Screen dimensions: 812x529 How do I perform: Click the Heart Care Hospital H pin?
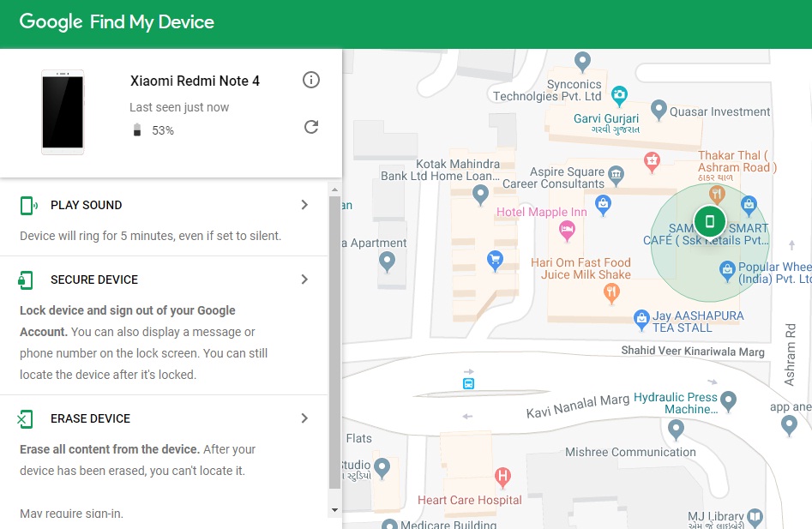(x=502, y=476)
